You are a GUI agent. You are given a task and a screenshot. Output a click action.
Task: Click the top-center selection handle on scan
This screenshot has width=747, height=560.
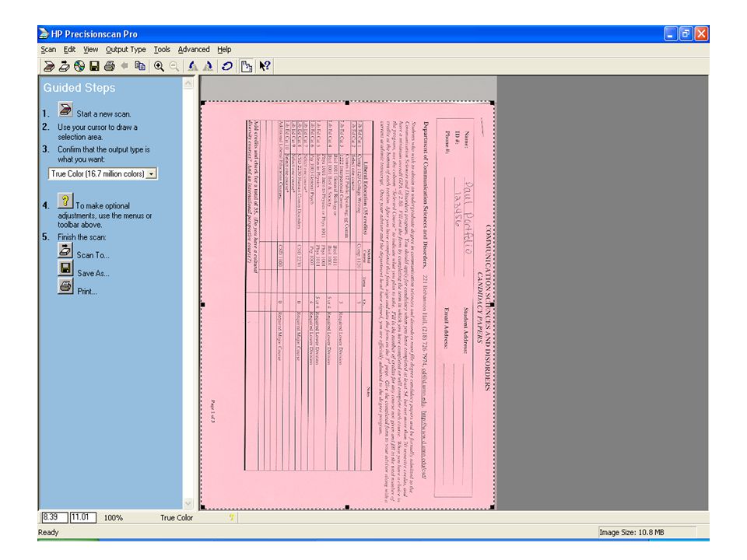(347, 103)
